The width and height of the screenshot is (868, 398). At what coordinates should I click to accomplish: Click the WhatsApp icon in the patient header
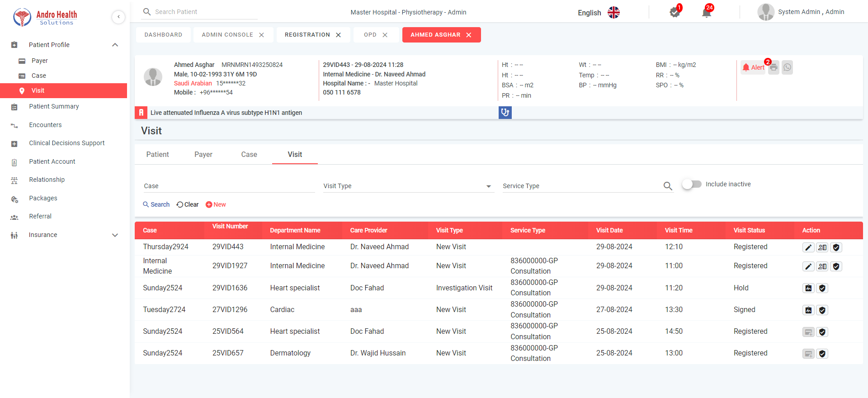click(788, 67)
